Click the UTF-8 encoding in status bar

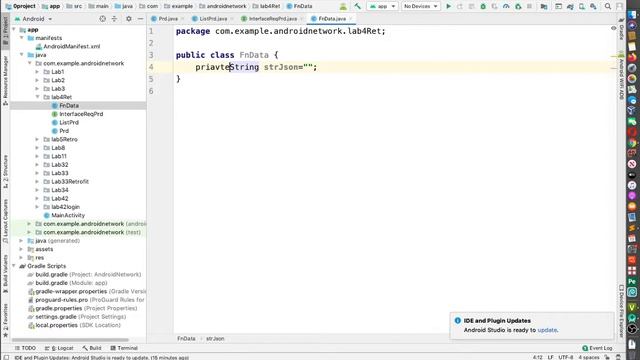(x=565, y=357)
